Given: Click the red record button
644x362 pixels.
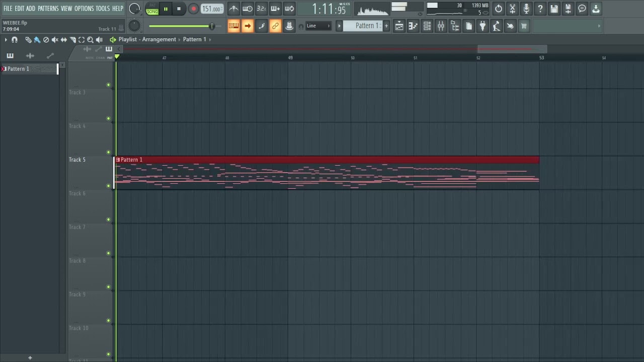Looking at the screenshot, I should (x=193, y=9).
